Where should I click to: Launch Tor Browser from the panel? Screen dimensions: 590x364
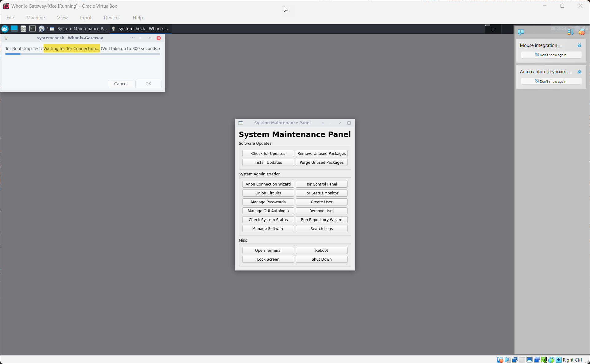41,29
